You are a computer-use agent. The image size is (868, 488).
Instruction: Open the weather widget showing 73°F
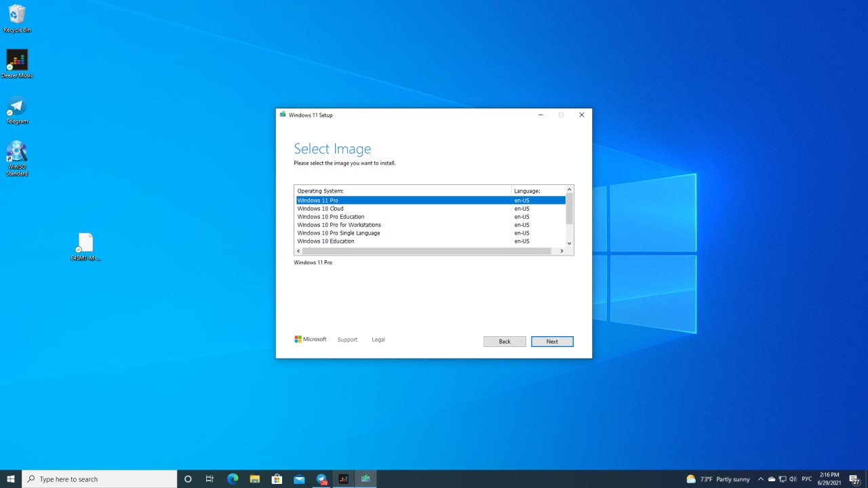coord(717,479)
